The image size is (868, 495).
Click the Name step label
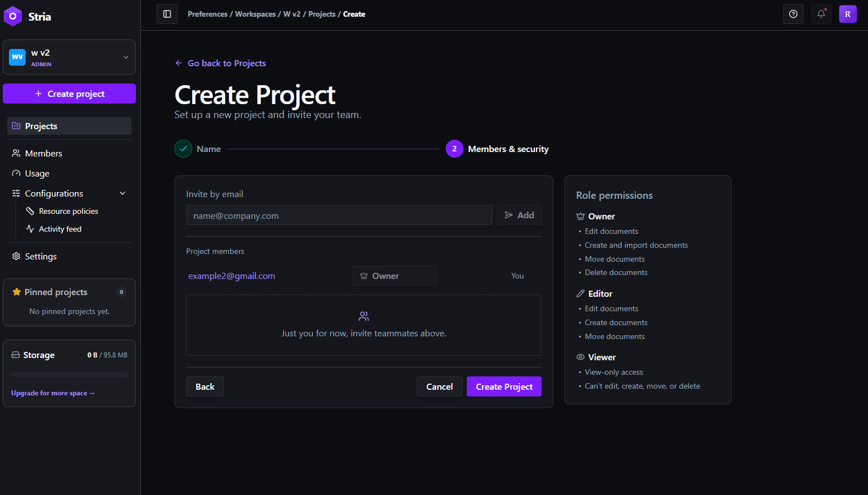[209, 149]
